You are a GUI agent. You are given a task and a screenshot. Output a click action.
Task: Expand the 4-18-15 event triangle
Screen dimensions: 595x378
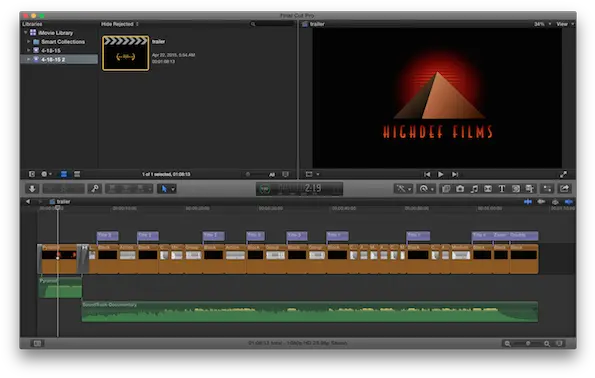tap(28, 50)
